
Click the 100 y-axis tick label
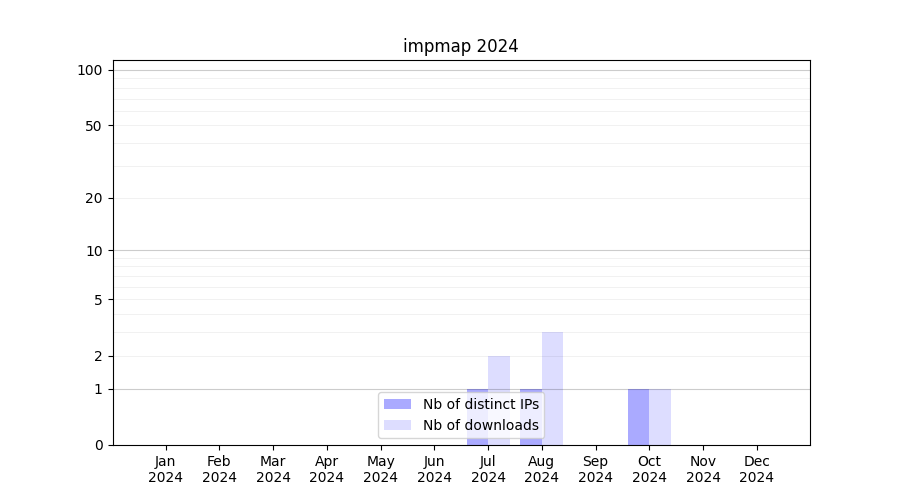coord(90,70)
